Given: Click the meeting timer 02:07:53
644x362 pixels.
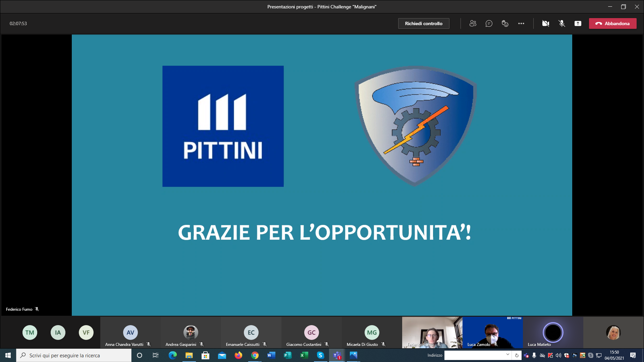Looking at the screenshot, I should point(18,23).
